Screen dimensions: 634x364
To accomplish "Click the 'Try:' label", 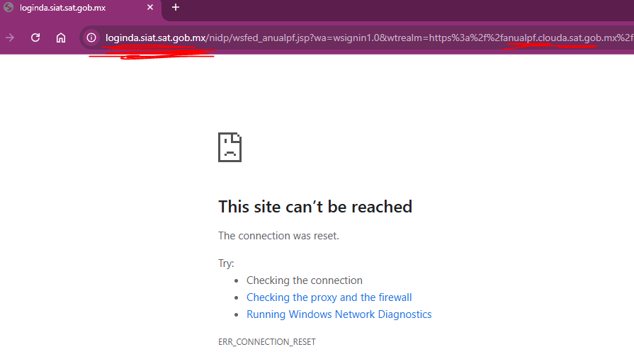I will [x=226, y=263].
